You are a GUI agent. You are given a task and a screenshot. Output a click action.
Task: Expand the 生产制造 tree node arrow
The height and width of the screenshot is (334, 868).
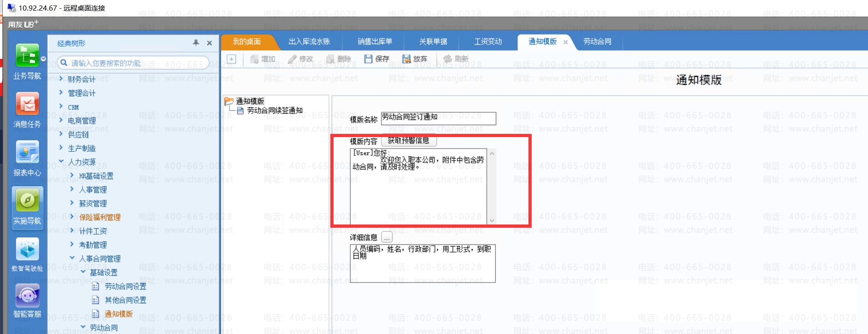click(x=61, y=148)
